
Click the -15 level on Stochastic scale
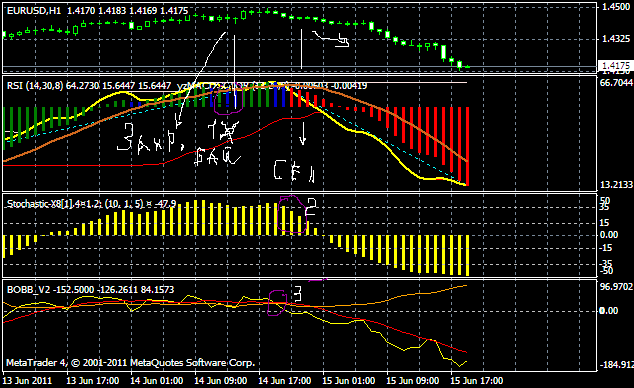[605, 248]
